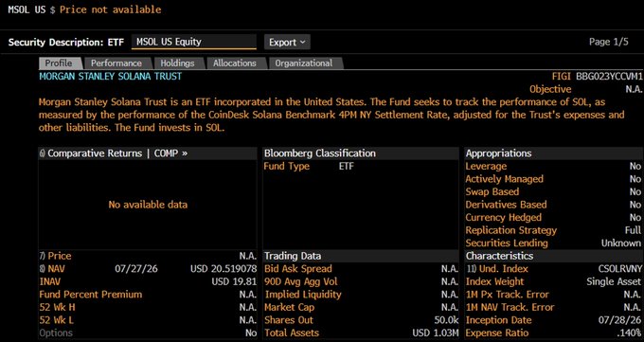Click the 90D Avg Agg Vol label
Image resolution: width=644 pixels, height=342 pixels.
tap(301, 281)
